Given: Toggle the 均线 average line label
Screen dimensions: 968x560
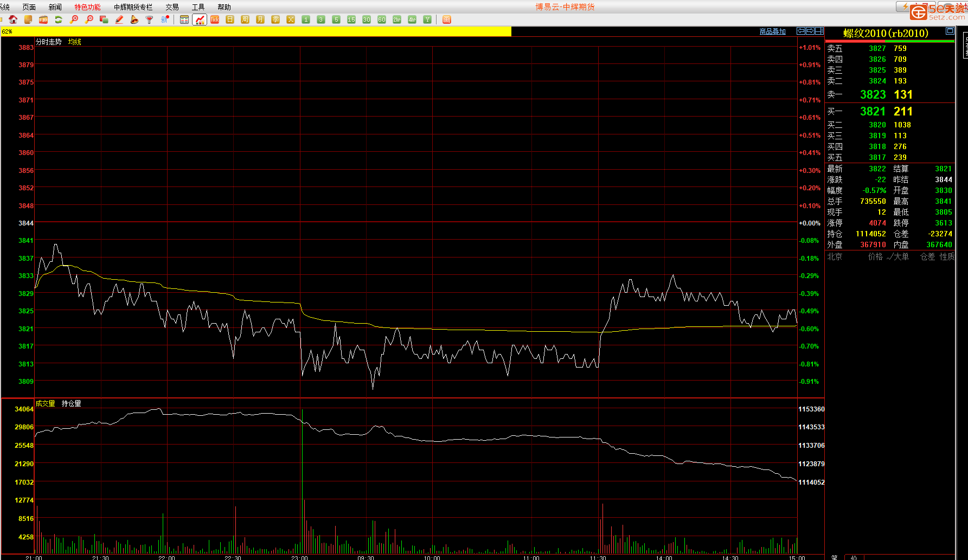Looking at the screenshot, I should coord(75,42).
